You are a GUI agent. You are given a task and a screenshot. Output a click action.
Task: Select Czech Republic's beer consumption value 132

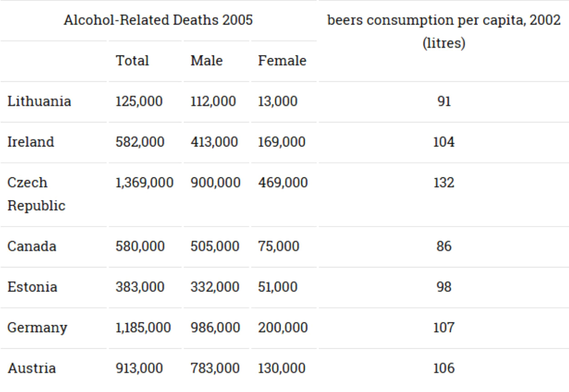click(x=444, y=183)
